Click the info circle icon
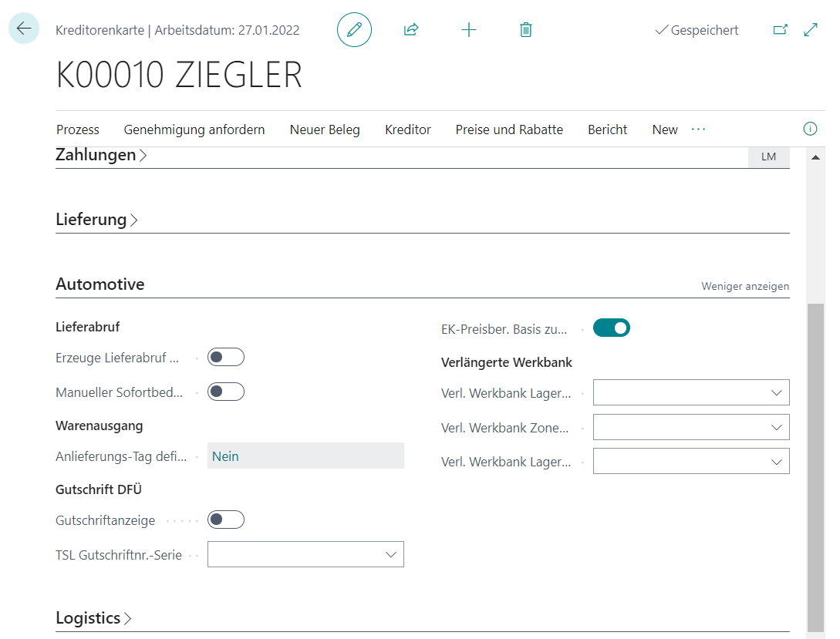The image size is (840, 639). pos(810,129)
